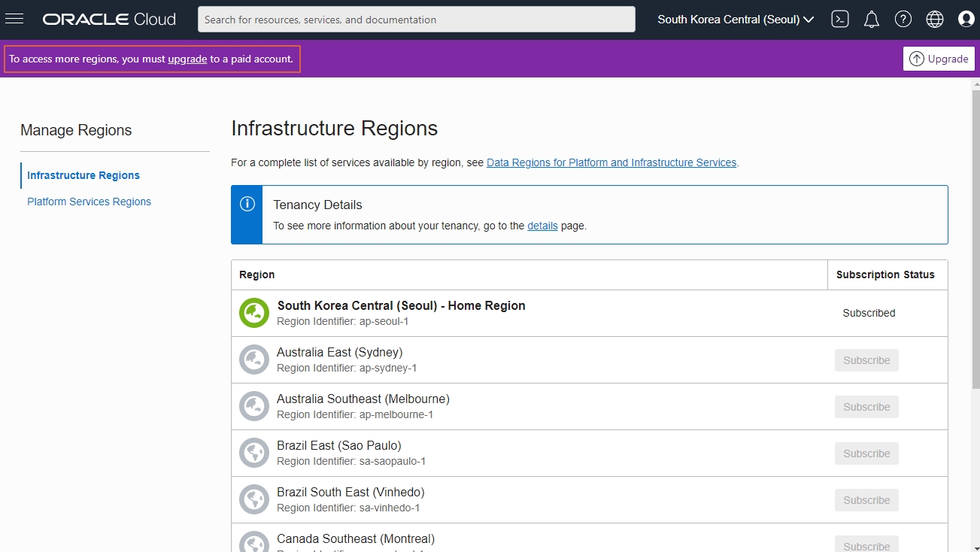Open the tenancy 'details' page link
980x552 pixels.
point(542,226)
